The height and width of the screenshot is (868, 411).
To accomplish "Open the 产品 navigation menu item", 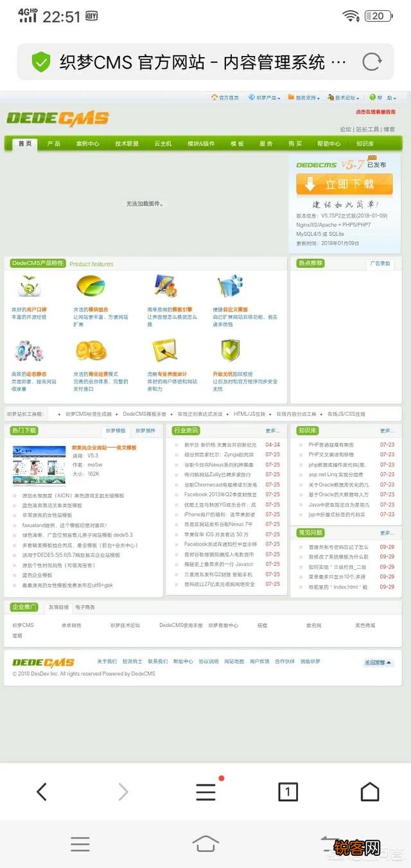I will pos(54,144).
